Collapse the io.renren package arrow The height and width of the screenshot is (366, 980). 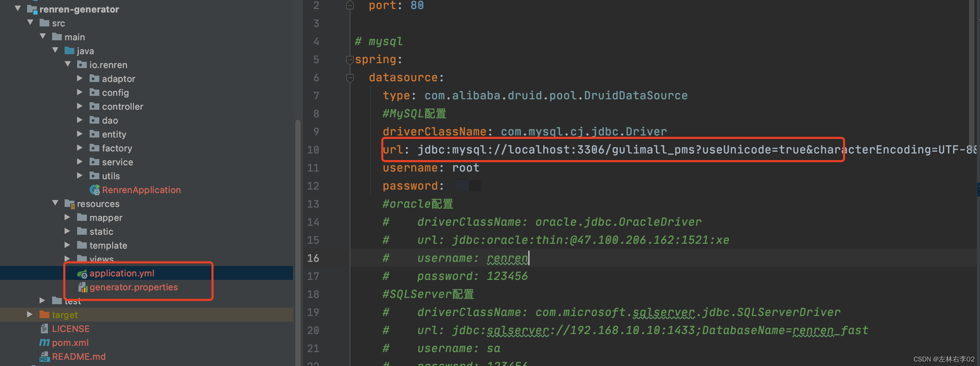point(68,64)
